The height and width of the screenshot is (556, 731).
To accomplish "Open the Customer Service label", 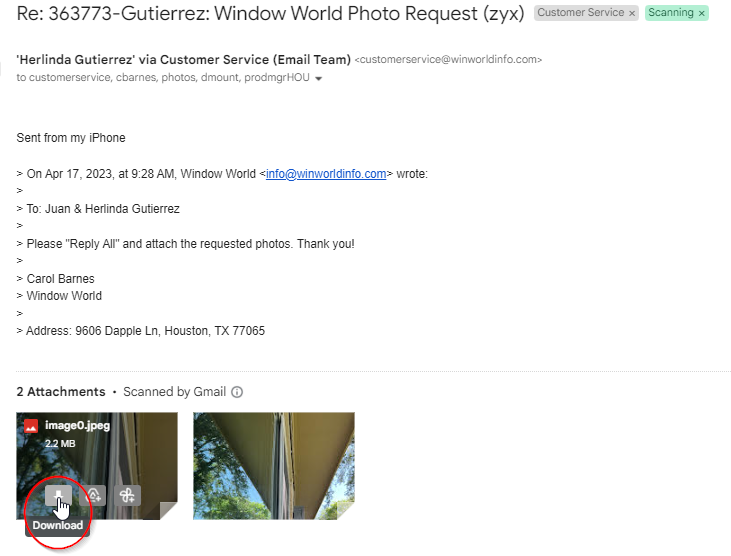I will coord(580,13).
